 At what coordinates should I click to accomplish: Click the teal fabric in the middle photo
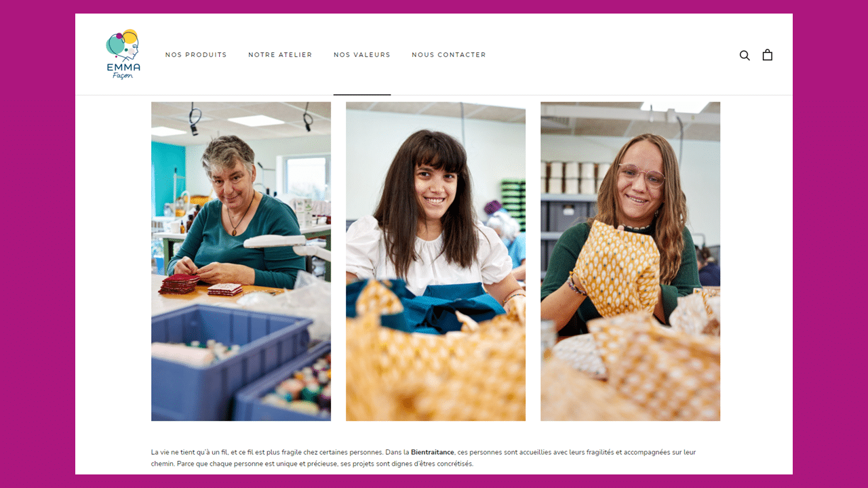[x=426, y=307]
